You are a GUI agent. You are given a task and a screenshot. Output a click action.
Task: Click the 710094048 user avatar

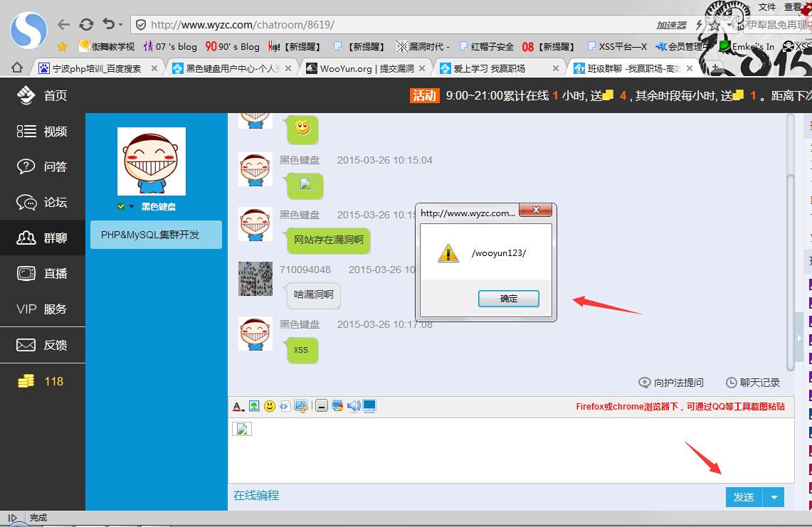coord(255,279)
